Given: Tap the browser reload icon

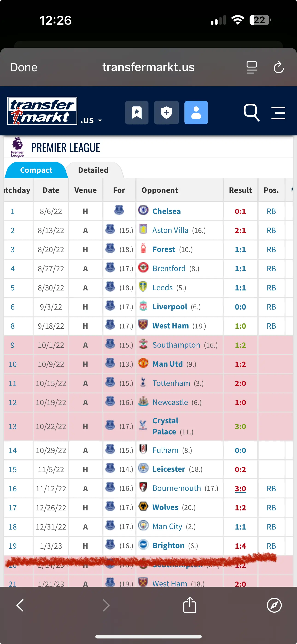Looking at the screenshot, I should click(x=279, y=67).
